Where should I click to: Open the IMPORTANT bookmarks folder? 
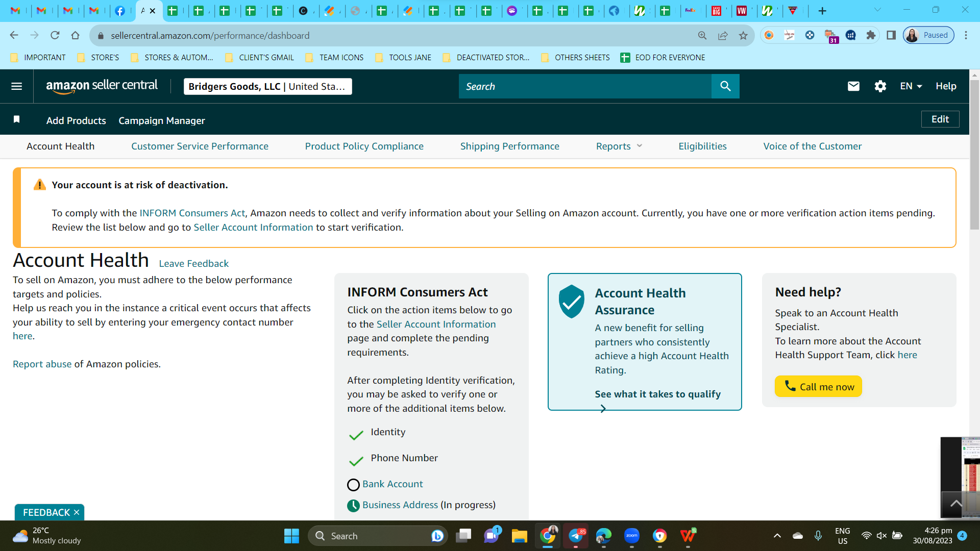click(38, 58)
